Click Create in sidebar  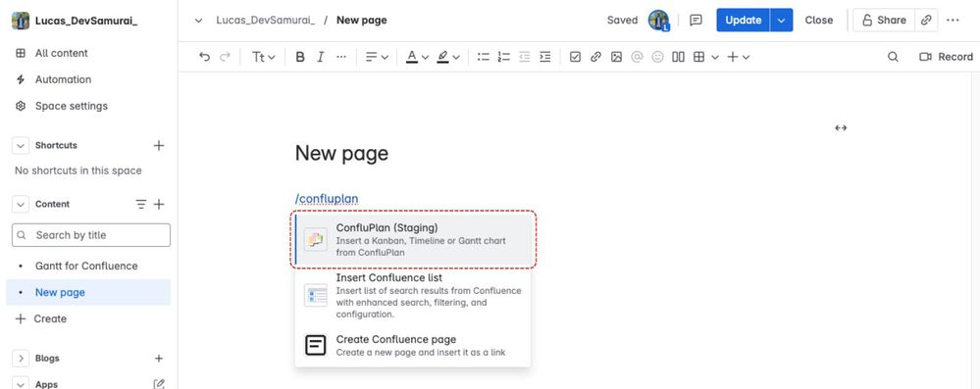(x=41, y=318)
